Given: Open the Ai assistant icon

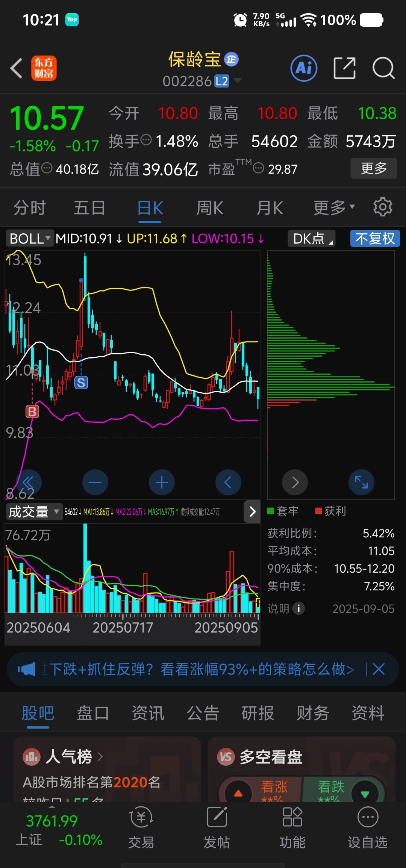Looking at the screenshot, I should point(304,68).
